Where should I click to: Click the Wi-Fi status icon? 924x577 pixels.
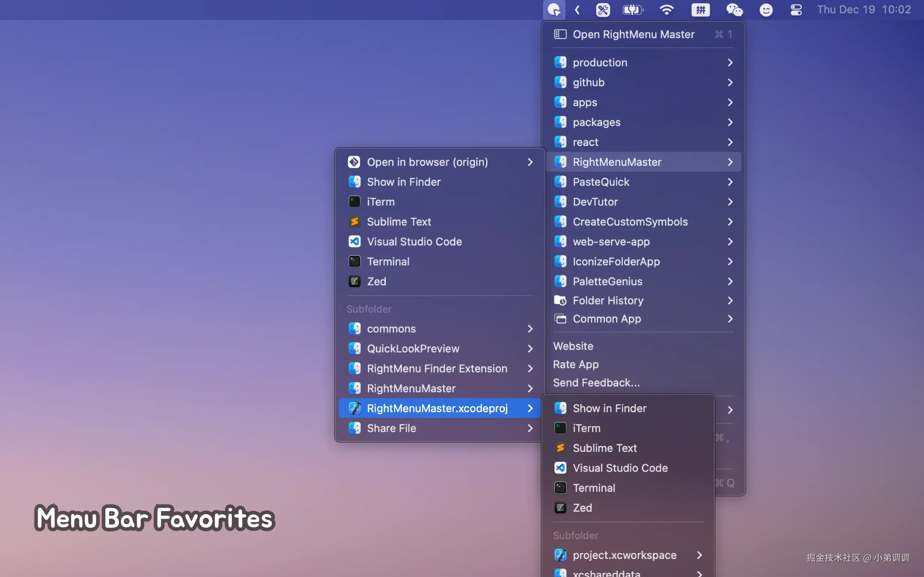click(666, 10)
